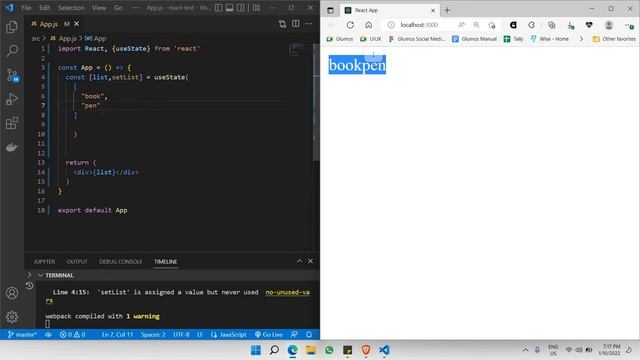Click the chevron left of the TERMINAL header
This screenshot has height=360, width=640.
29,275
